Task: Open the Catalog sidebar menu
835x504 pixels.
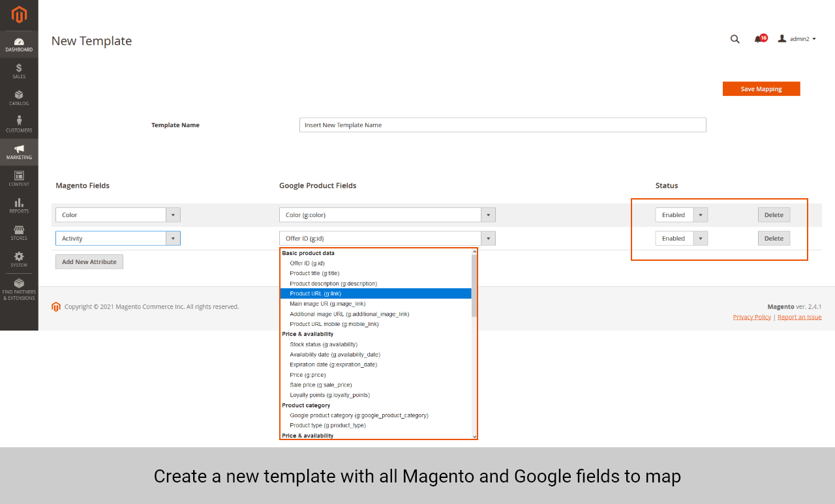Action: click(19, 98)
